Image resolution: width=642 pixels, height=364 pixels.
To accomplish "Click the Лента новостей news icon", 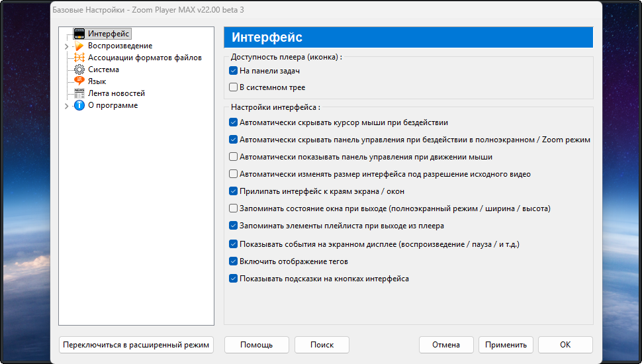I will click(x=79, y=93).
